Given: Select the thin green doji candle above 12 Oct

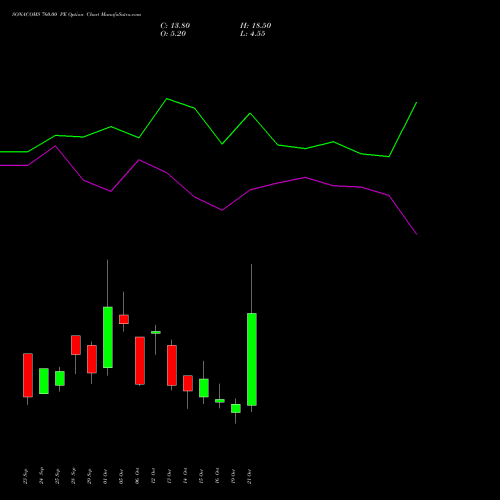Looking at the screenshot, I should tap(156, 332).
